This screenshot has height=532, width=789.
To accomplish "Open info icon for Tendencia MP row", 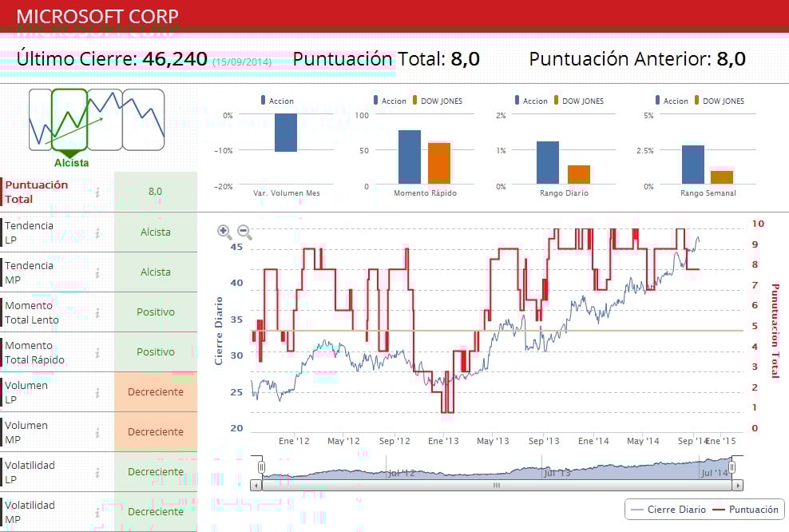I will pos(97,273).
